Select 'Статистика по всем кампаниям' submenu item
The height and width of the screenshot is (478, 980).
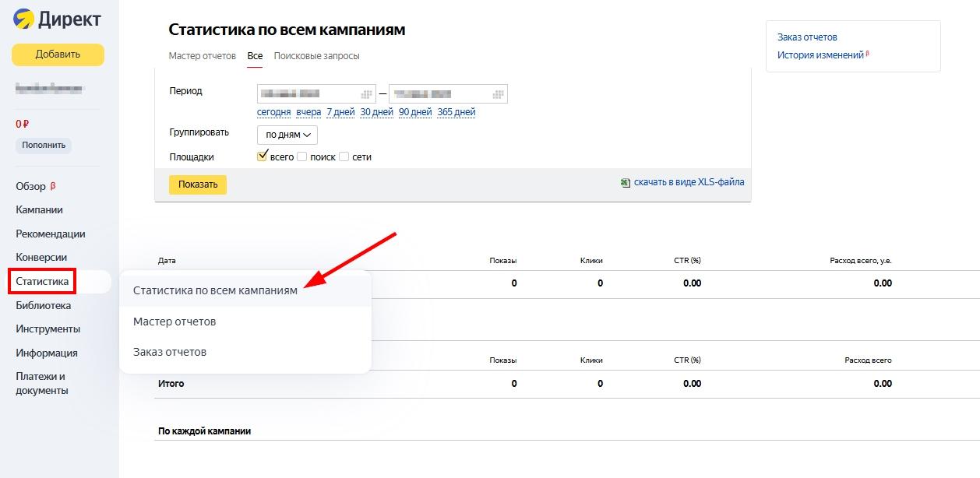point(215,290)
